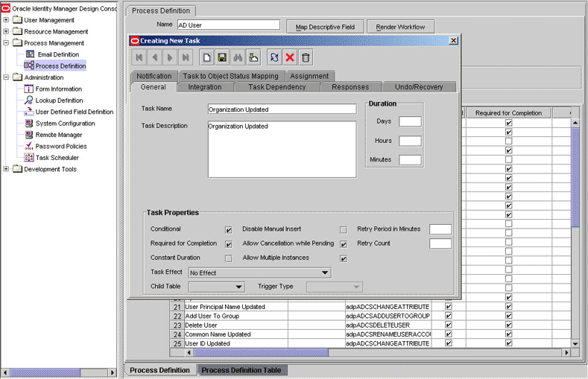Click the red X delete icon
588x379 pixels.
(x=290, y=57)
